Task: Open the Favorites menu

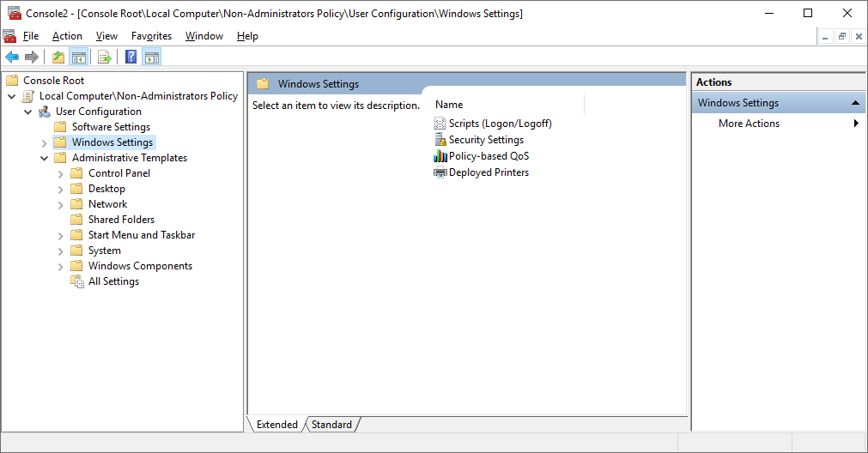Action: pos(151,36)
